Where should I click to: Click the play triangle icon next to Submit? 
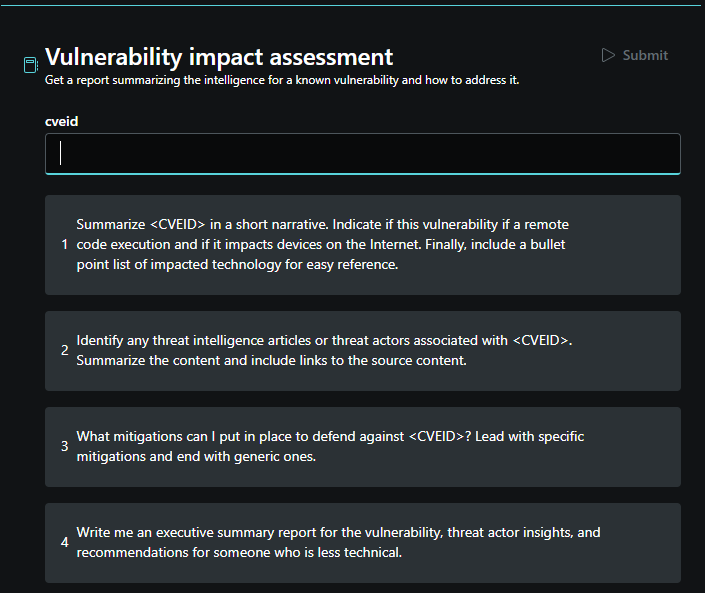pyautogui.click(x=608, y=55)
